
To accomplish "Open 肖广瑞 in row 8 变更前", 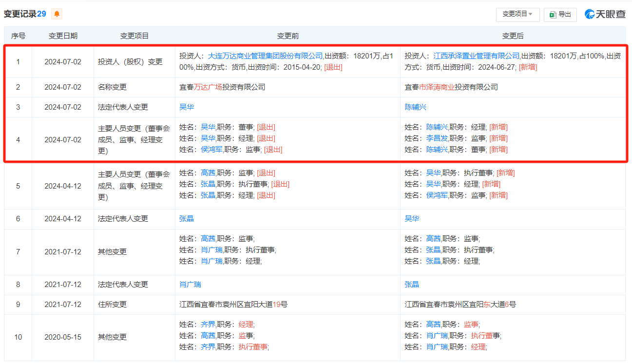I will [x=191, y=285].
